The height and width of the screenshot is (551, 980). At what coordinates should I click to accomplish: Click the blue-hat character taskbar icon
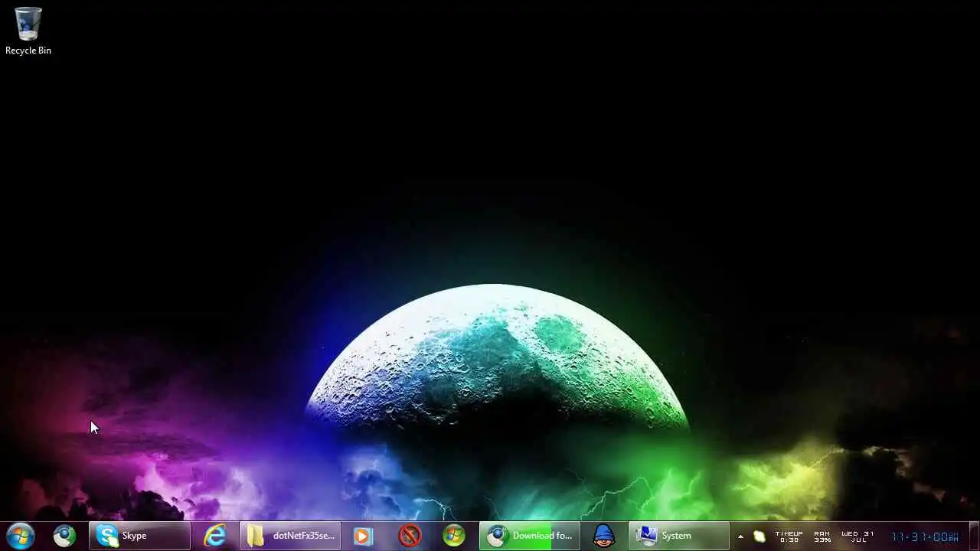coord(604,536)
